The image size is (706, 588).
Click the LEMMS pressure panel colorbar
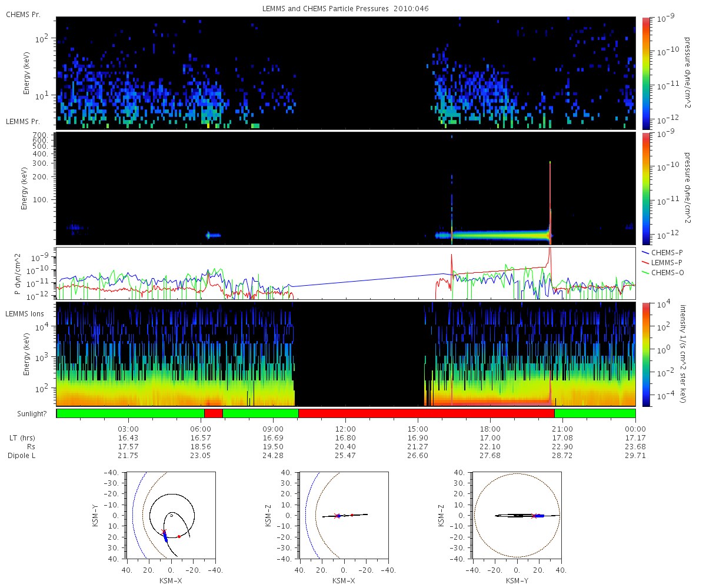[645, 188]
